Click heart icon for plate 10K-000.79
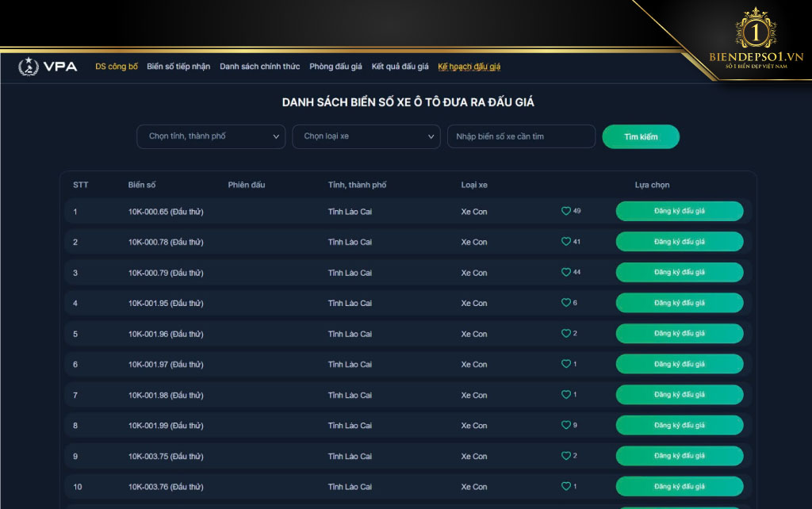Screen dimensions: 812x509 (x=566, y=272)
